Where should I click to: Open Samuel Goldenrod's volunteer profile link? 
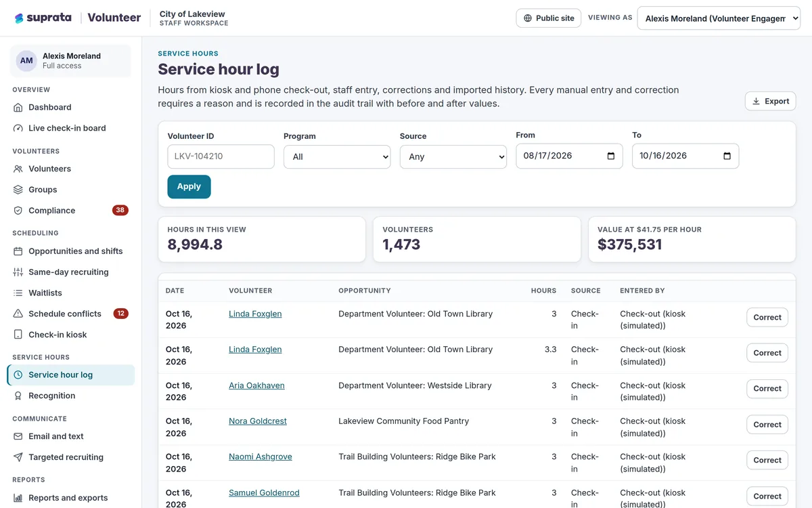tap(264, 492)
